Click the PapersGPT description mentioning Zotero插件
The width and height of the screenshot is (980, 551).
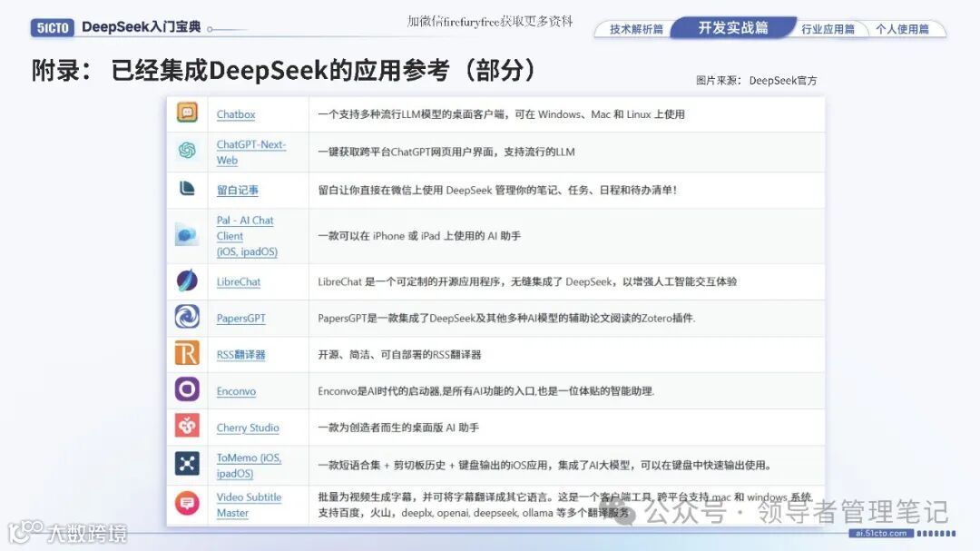506,319
